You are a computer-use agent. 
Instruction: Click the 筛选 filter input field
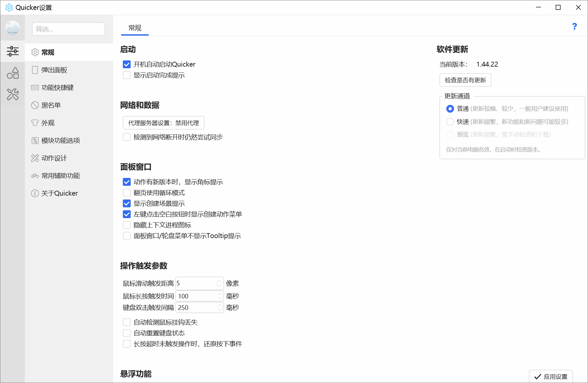pos(69,29)
